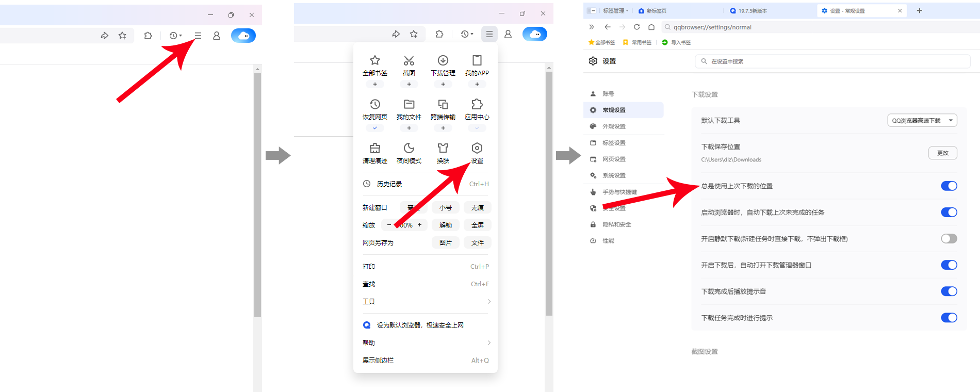Screen dimensions: 980x392
Task: Expand double-chevron in settings toolbar
Action: click(x=592, y=27)
